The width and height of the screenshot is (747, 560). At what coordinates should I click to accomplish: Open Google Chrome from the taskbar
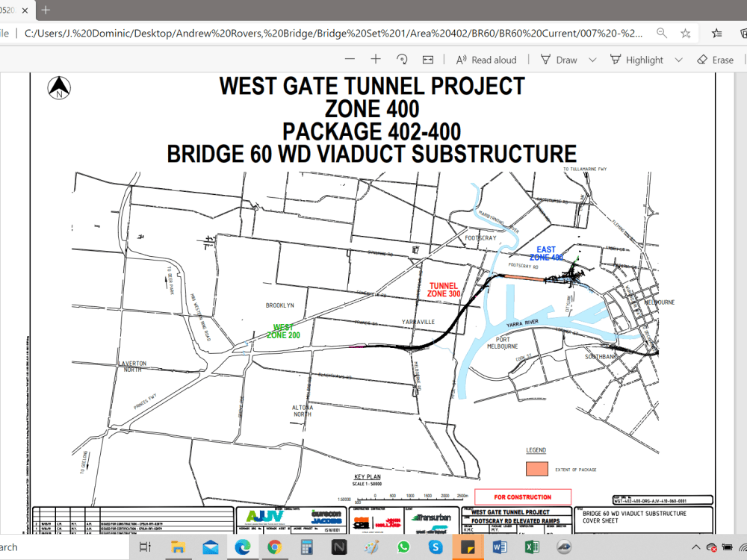tap(274, 547)
